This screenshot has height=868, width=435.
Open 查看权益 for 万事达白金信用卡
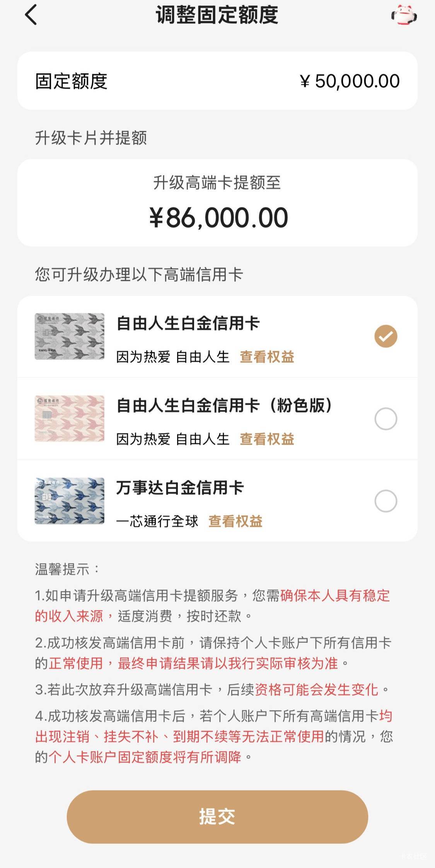(235, 522)
